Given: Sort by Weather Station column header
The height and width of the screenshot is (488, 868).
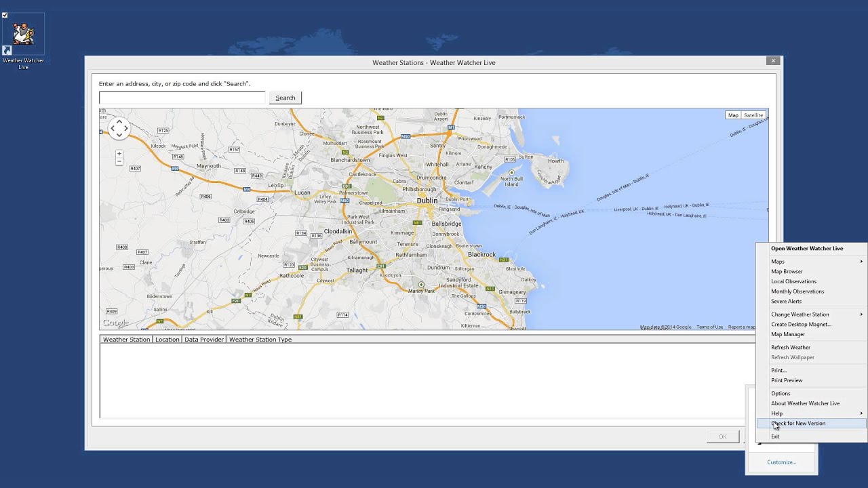Looking at the screenshot, I should (x=126, y=339).
